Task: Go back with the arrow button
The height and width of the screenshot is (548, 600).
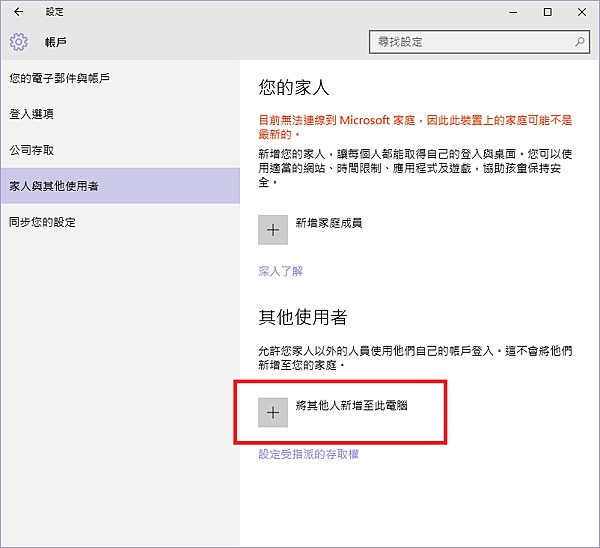Action: [x=18, y=12]
